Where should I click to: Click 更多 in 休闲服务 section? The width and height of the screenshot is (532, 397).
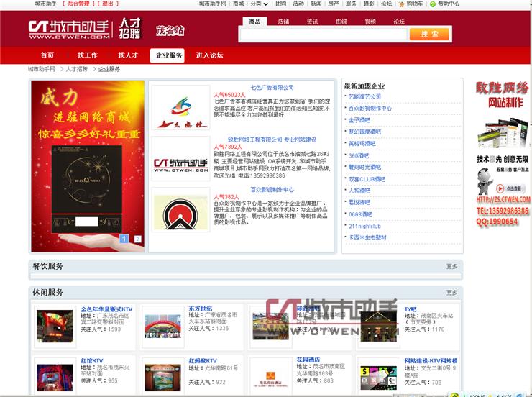452,293
